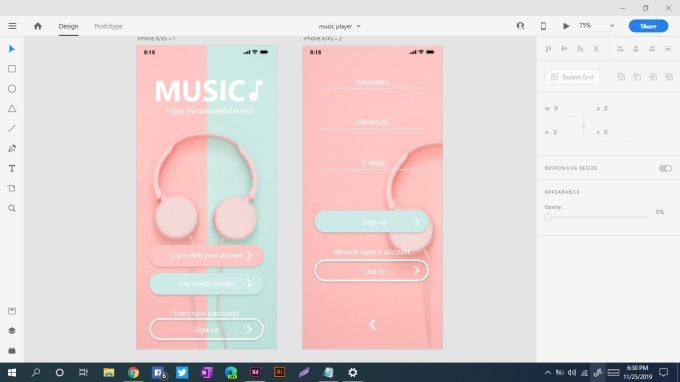
Task: Toggle the Responsive Resize switch
Action: (665, 168)
